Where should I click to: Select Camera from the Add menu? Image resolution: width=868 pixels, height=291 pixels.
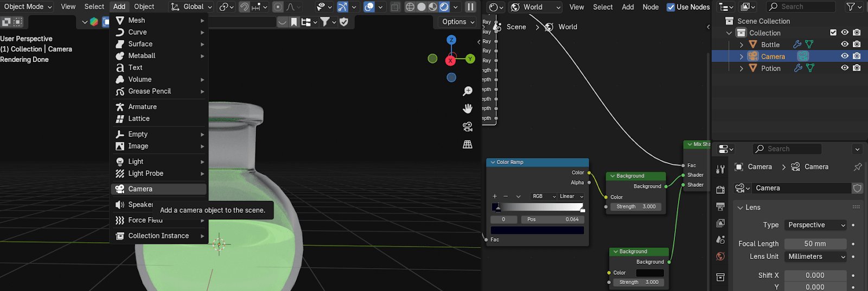(x=141, y=189)
